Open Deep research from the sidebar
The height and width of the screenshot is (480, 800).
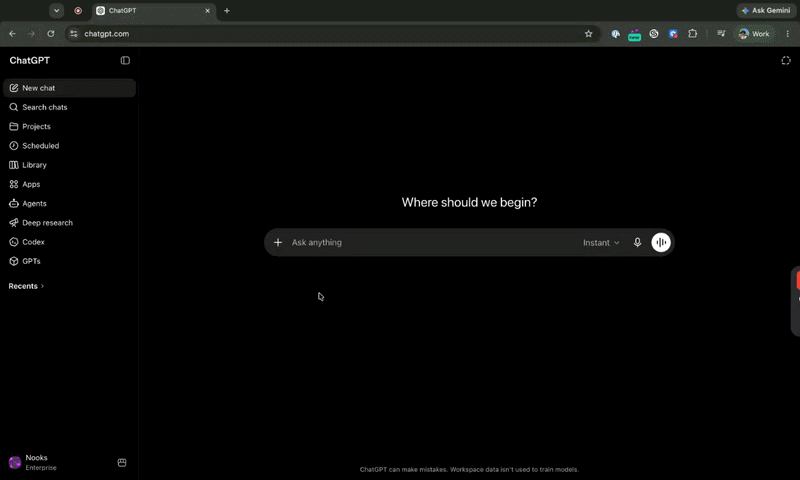click(x=69, y=223)
